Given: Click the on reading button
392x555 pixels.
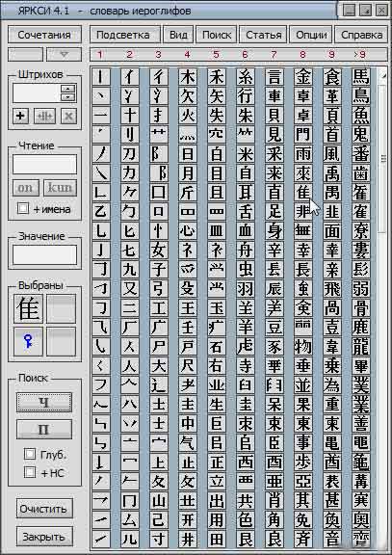Looking at the screenshot, I should click(x=25, y=188).
